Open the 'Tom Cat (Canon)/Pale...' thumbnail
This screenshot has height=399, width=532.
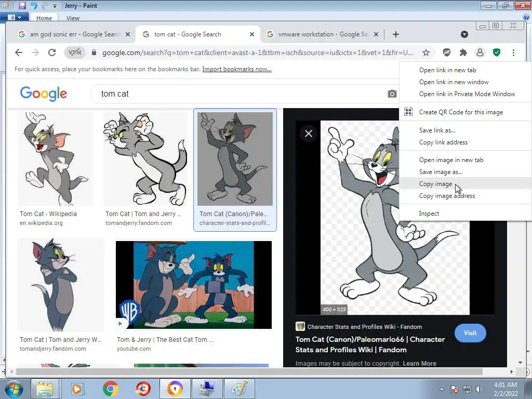(235, 159)
